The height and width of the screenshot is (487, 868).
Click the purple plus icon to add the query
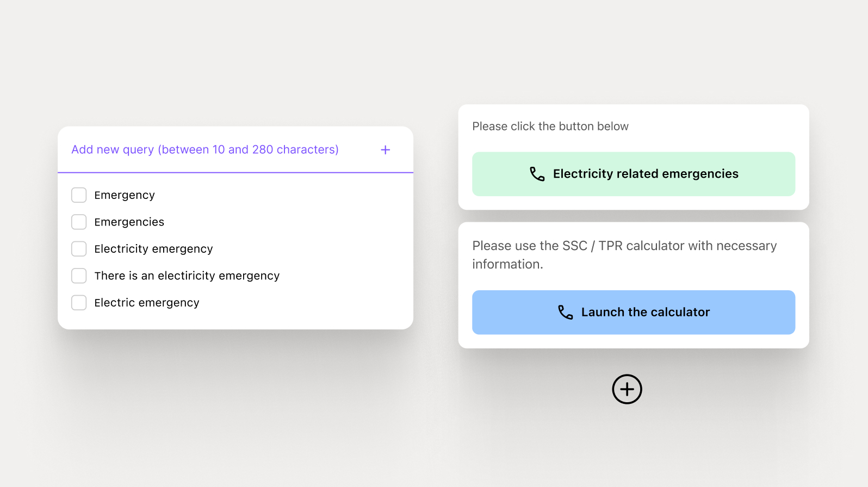coord(385,149)
